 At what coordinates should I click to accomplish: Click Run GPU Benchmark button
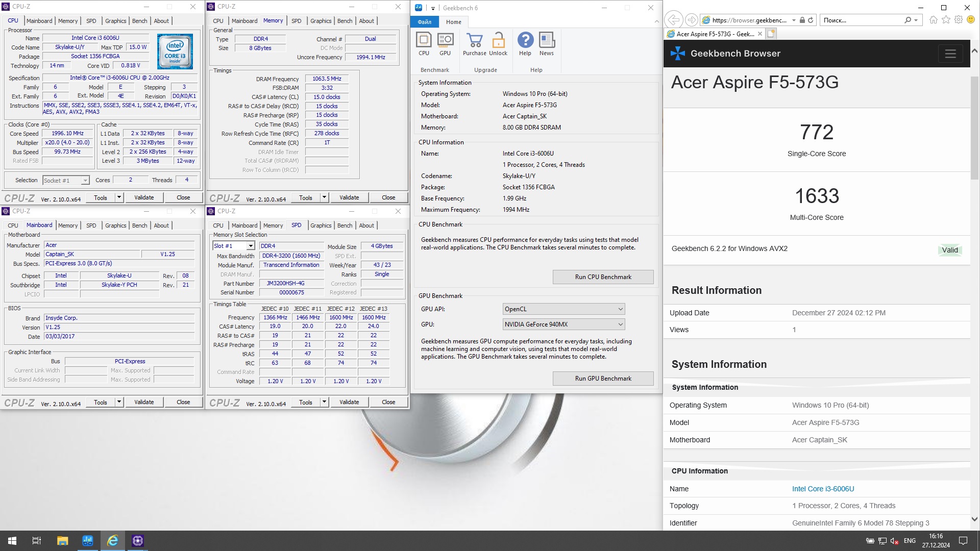point(603,379)
